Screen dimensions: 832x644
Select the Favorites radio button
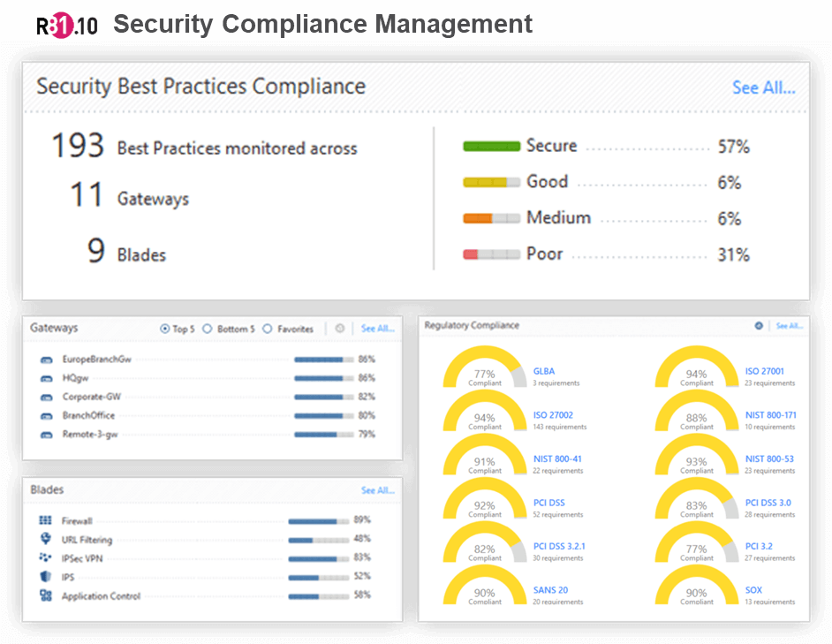click(268, 330)
